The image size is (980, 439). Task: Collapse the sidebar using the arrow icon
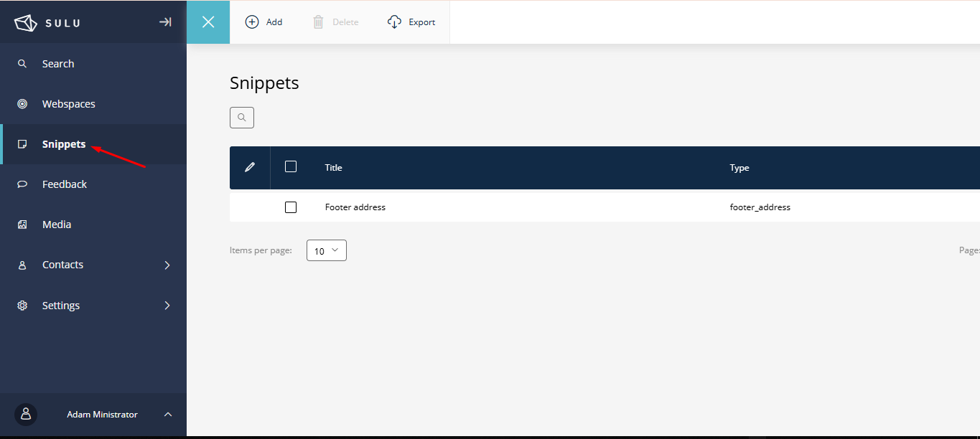[164, 22]
